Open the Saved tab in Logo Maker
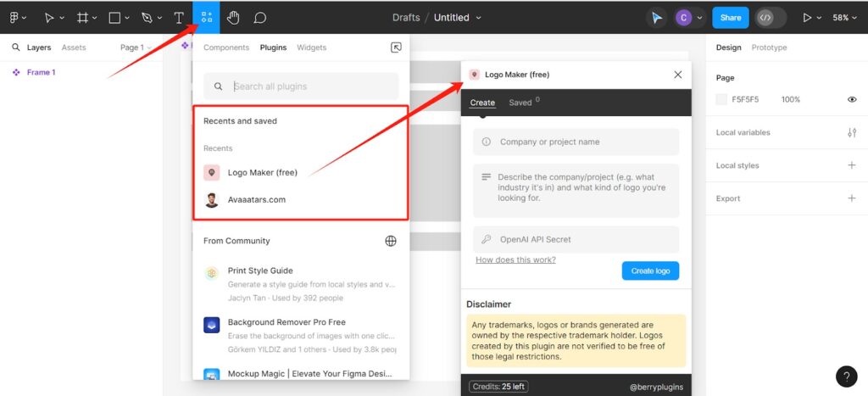This screenshot has width=868, height=396. tap(520, 103)
